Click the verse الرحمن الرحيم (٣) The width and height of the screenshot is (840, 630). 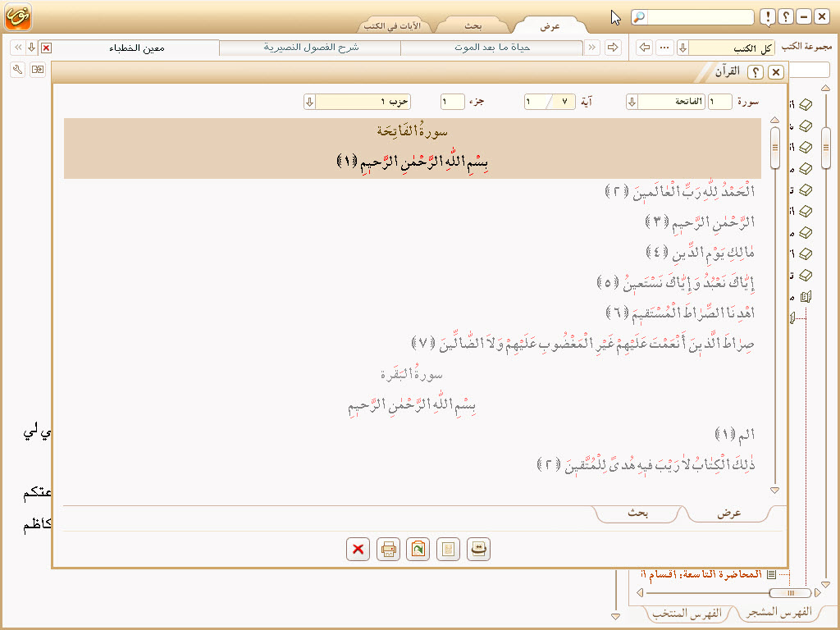click(x=700, y=221)
